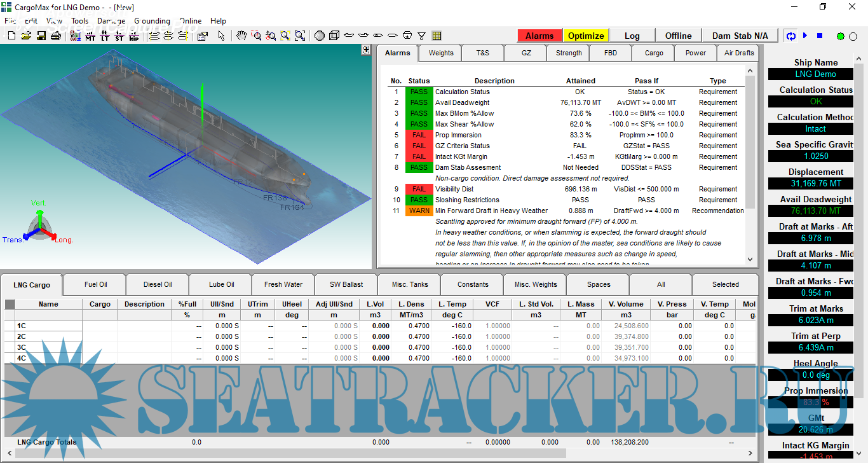The width and height of the screenshot is (868, 463).
Task: Toggle the green circle status indicator
Action: tap(841, 36)
